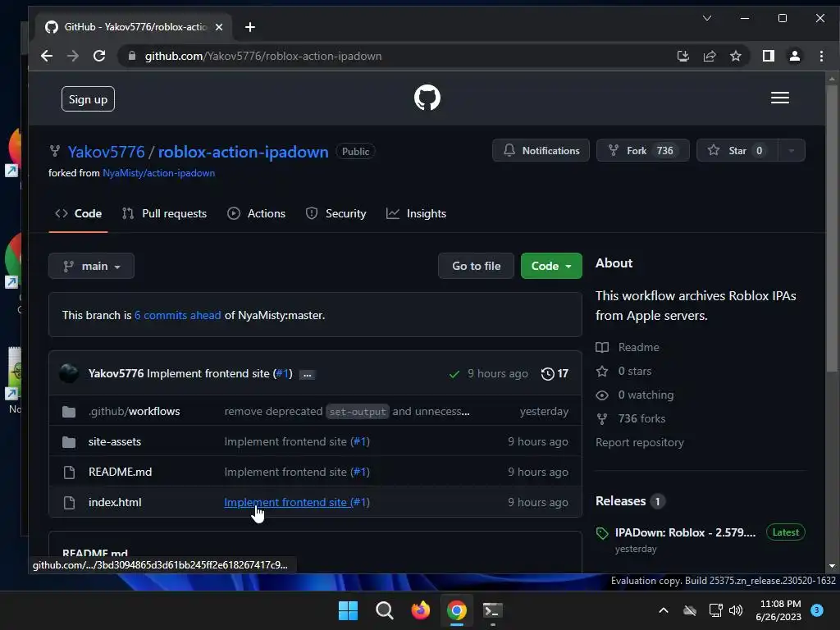Open the Releases heading link
840x630 pixels.
pos(630,501)
